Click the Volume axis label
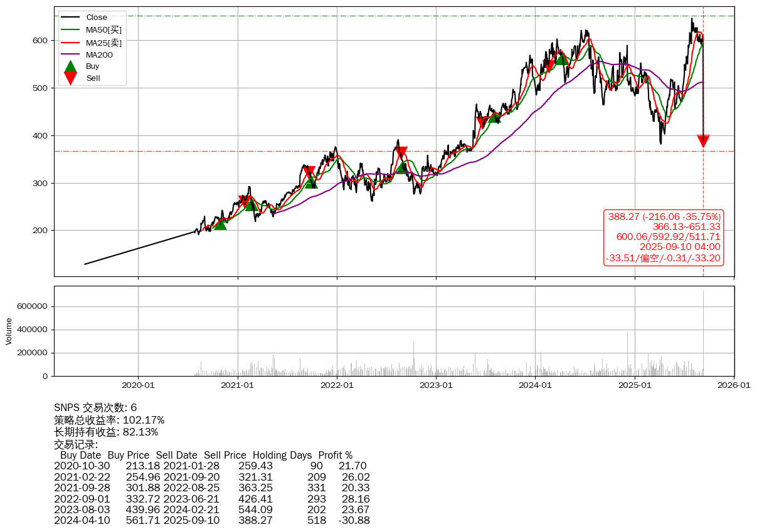The image size is (757, 532). 9,331
